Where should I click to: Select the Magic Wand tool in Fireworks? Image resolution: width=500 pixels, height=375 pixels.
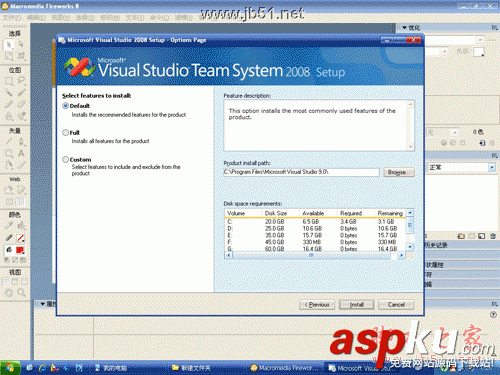(x=9, y=93)
